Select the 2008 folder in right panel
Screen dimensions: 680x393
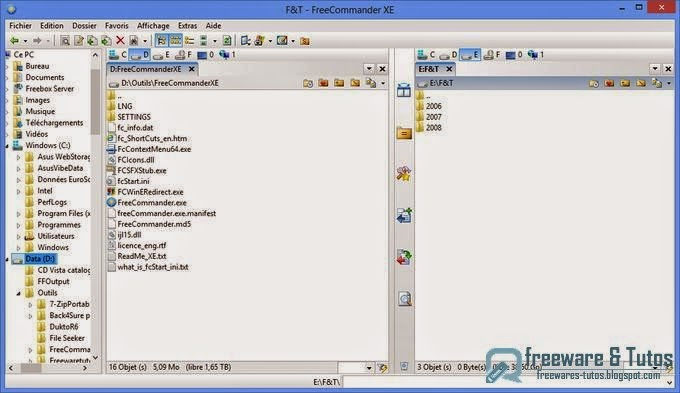(x=433, y=128)
